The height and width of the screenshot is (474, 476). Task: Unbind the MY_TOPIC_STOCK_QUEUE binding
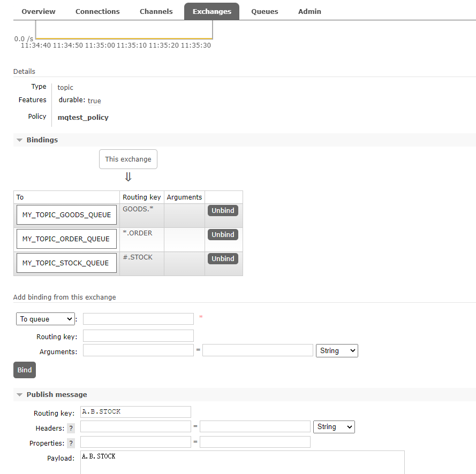tap(223, 259)
